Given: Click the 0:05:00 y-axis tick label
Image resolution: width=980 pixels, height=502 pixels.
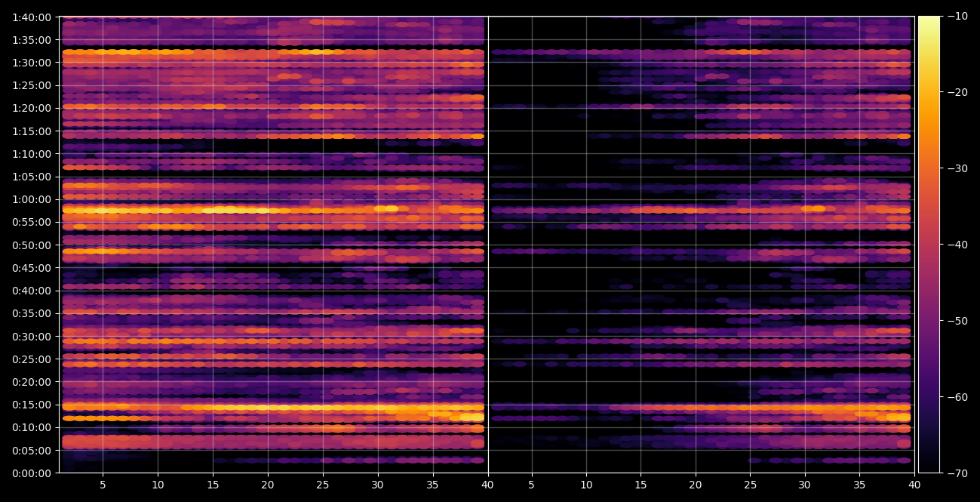Looking at the screenshot, I should point(31,451).
